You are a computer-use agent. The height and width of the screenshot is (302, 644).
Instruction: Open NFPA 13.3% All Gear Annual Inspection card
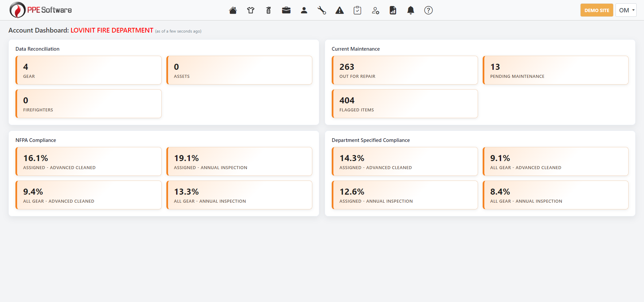[x=239, y=195]
